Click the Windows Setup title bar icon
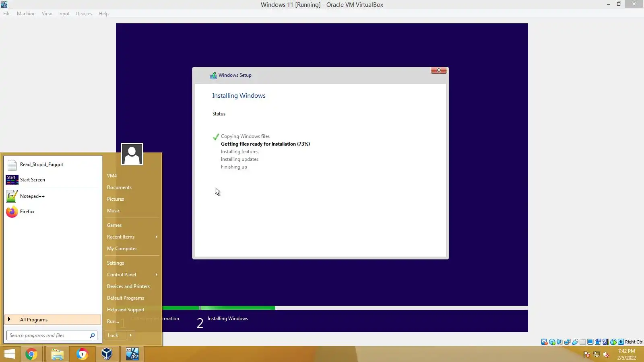 click(x=213, y=76)
